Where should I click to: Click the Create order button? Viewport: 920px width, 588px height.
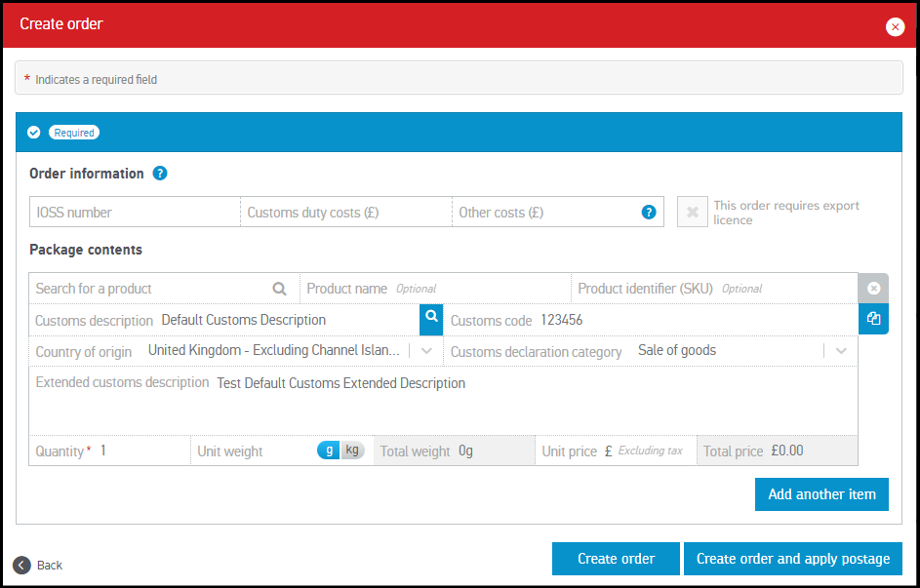[x=616, y=559]
